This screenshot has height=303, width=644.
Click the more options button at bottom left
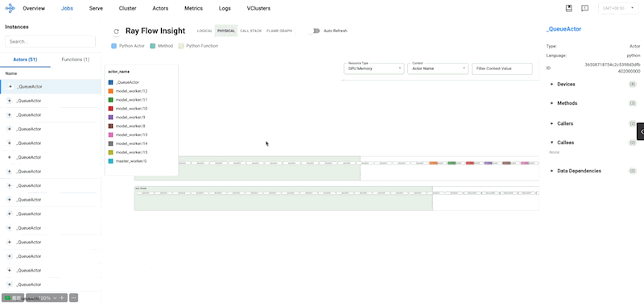(74, 297)
